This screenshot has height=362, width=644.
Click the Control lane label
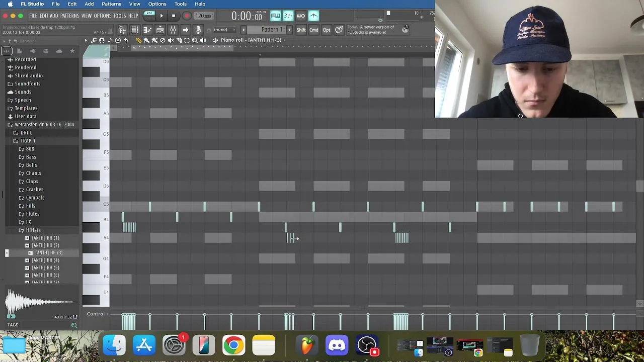pos(96,314)
